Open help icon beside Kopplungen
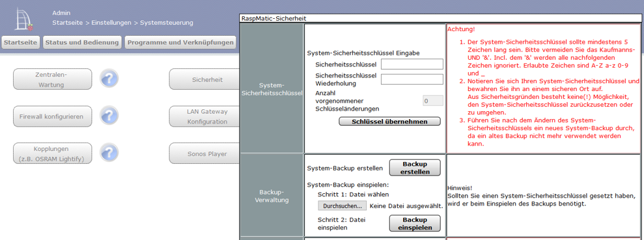The width and height of the screenshot is (644, 240). pos(109,153)
